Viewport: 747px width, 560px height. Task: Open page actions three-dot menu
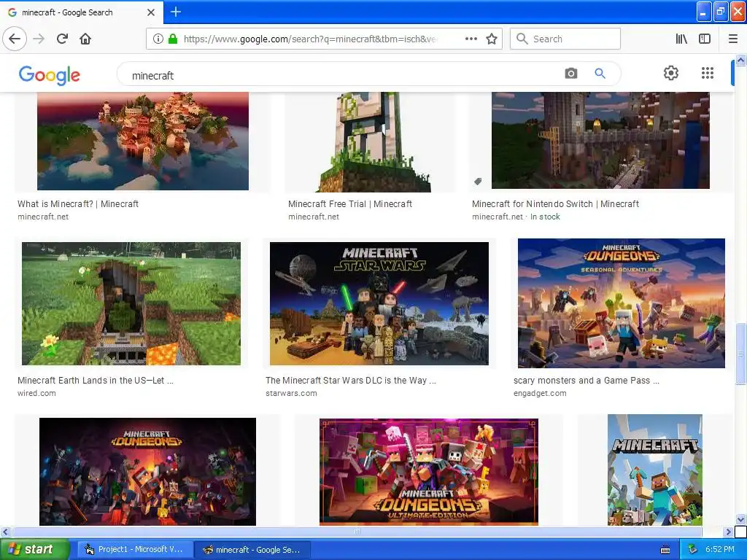pos(471,39)
